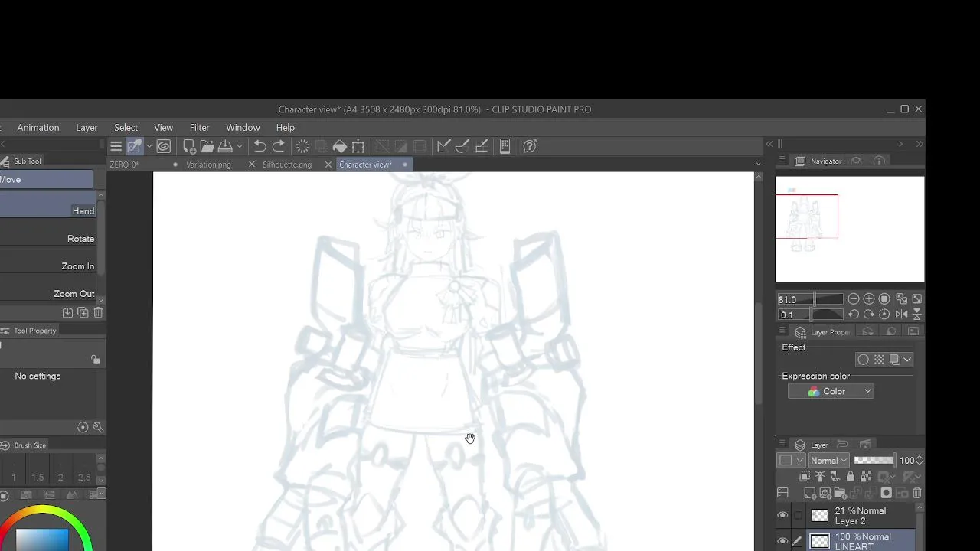This screenshot has height=551, width=980.
Task: Click the Tool Property wrench icon
Action: click(x=98, y=427)
